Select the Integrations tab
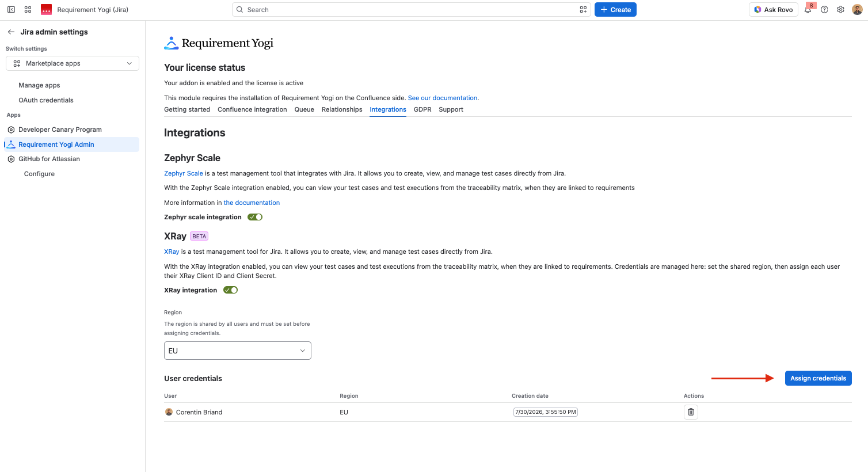This screenshot has height=472, width=868. [x=388, y=109]
